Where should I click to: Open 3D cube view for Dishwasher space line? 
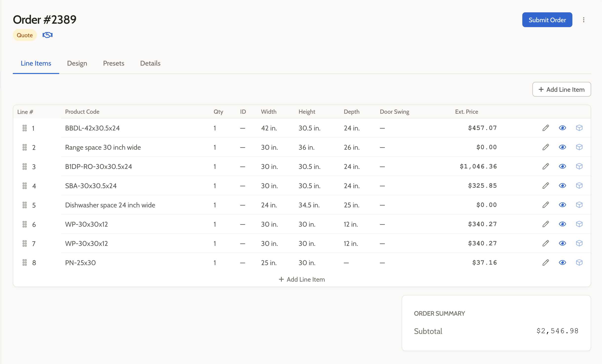579,205
